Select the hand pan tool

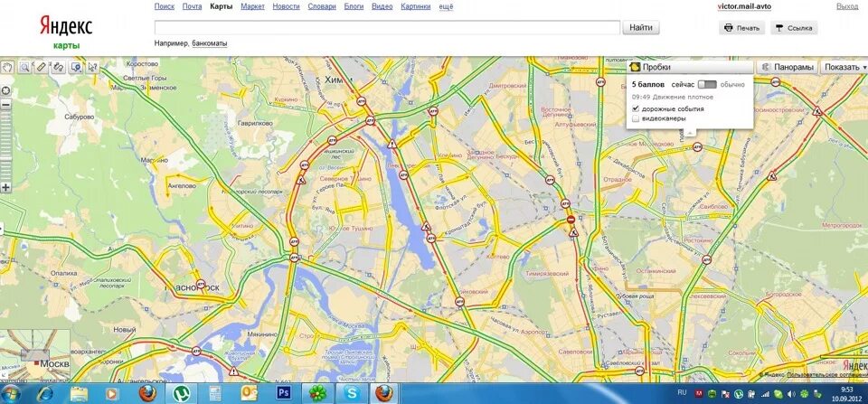click(x=8, y=67)
